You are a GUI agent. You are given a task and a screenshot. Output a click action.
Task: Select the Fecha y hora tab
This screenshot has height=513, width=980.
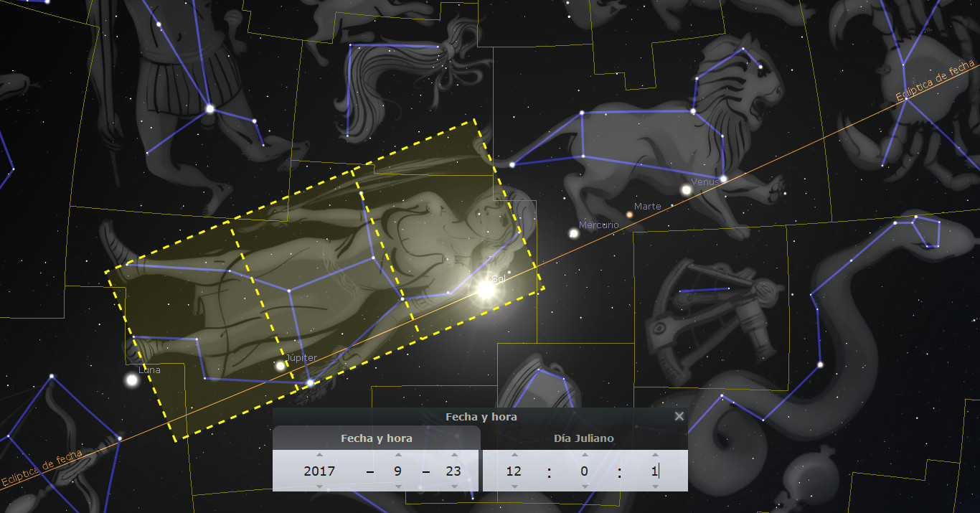click(x=376, y=438)
